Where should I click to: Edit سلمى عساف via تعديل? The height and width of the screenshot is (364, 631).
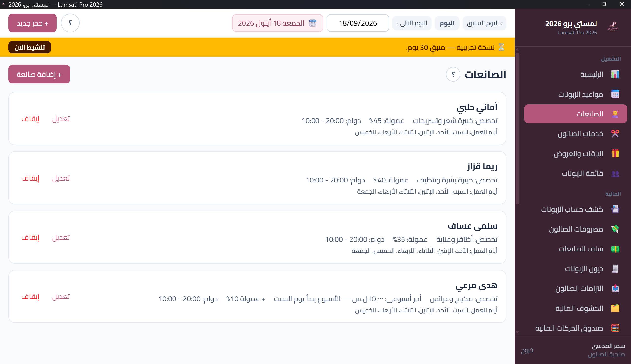tap(61, 237)
